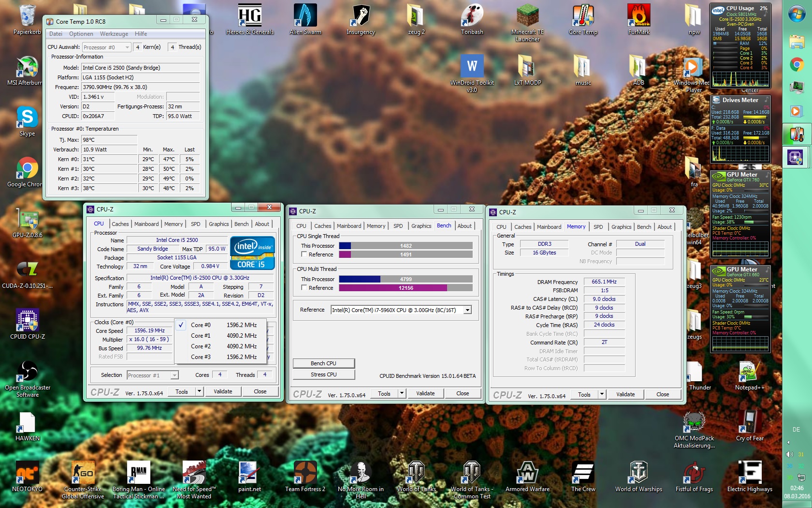Click the multi thread Reference bar 12156
Viewport: 812px width, 508px height.
[x=406, y=288]
